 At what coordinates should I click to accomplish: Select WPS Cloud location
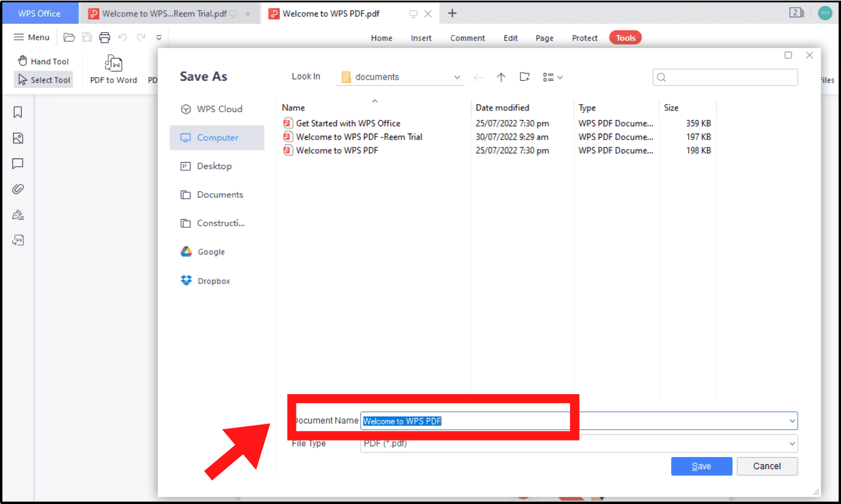(x=217, y=109)
